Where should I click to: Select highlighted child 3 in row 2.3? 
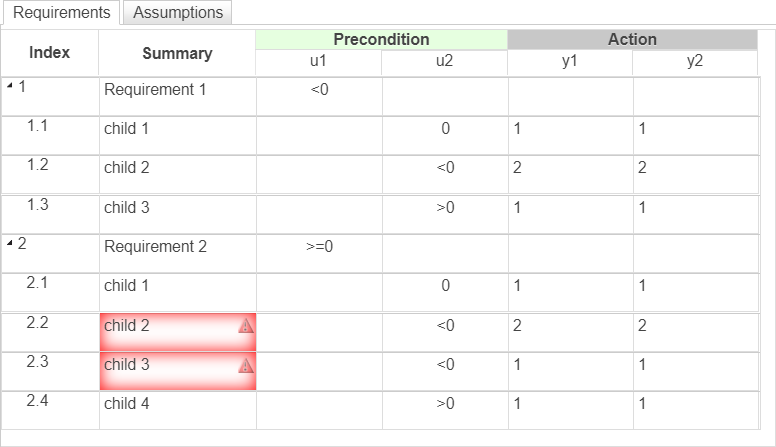[x=170, y=366]
